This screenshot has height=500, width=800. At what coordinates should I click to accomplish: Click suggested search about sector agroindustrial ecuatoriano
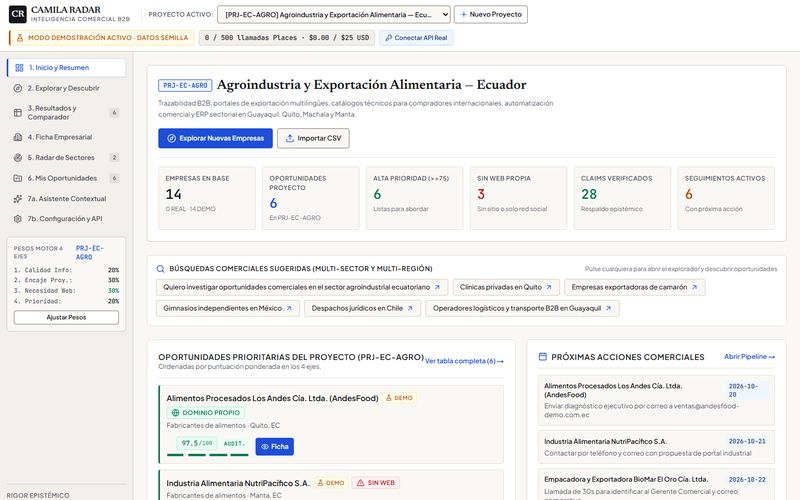[302, 287]
